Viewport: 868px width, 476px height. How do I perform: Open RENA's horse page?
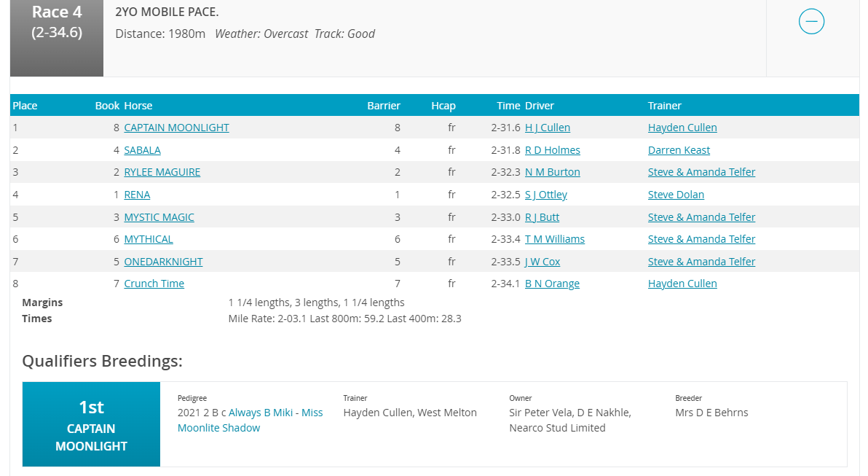coord(137,194)
